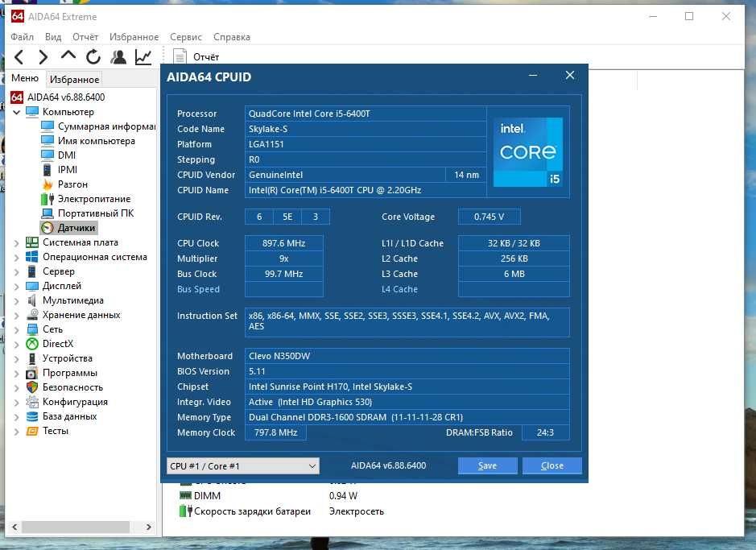Open the Избранное menu in menu bar
The image size is (756, 550).
134,37
